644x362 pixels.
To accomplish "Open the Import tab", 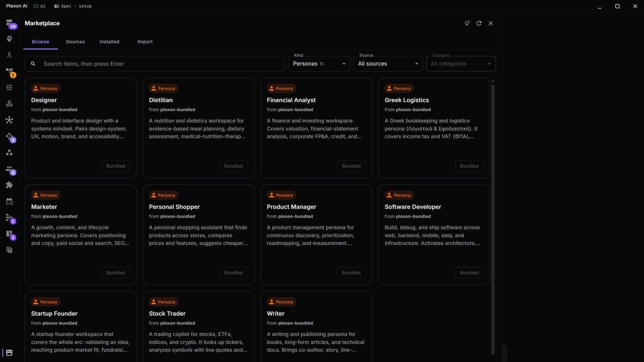I will [x=145, y=42].
